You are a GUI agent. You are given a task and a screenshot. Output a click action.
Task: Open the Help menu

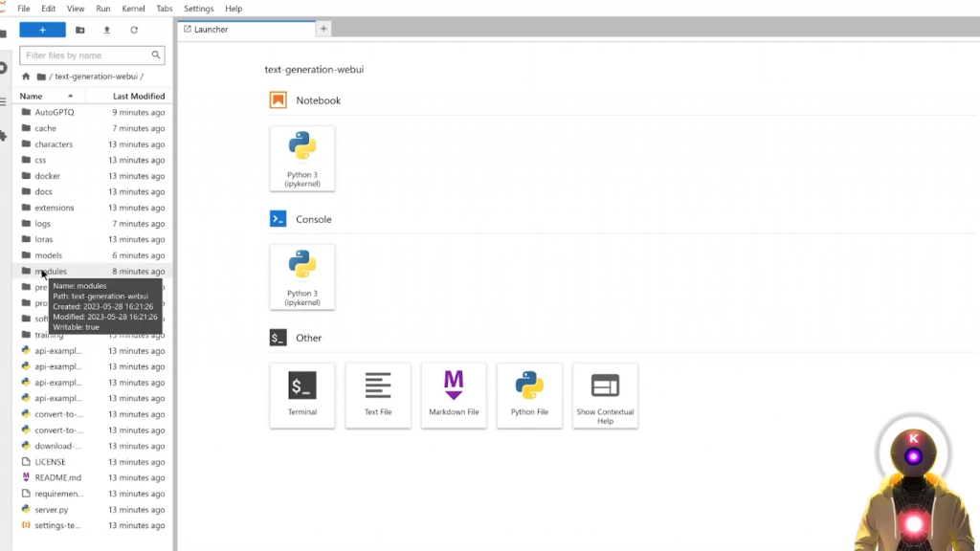pyautogui.click(x=234, y=9)
